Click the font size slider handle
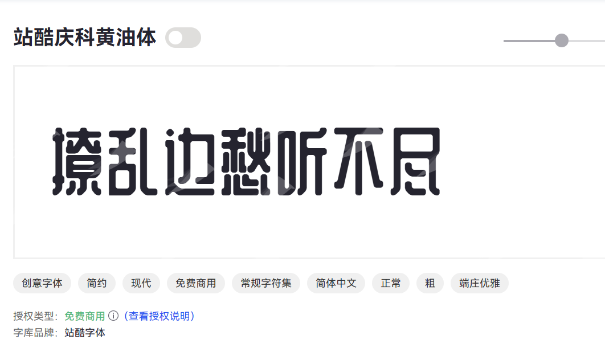Viewport: 605px width, 364px height. point(561,40)
